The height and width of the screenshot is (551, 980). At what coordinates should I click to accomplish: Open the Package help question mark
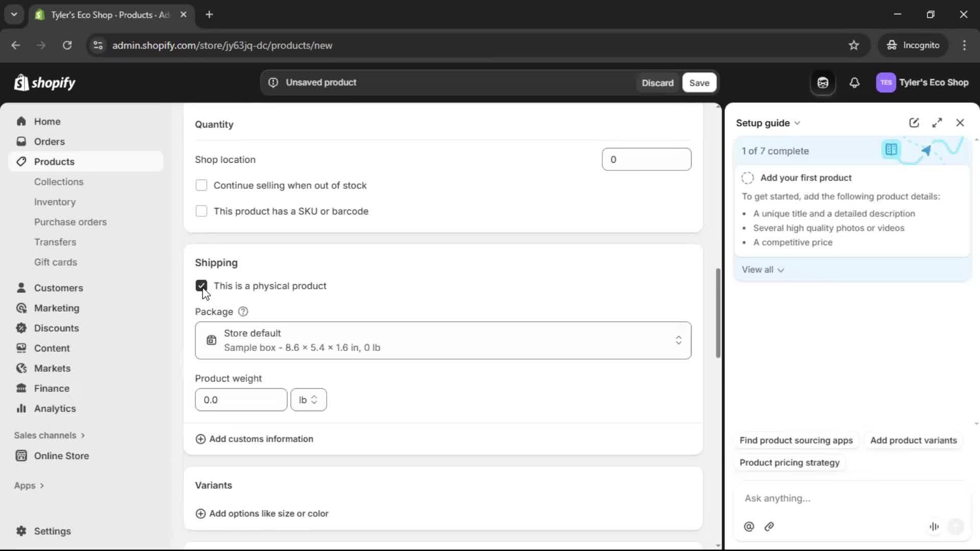coord(243,312)
